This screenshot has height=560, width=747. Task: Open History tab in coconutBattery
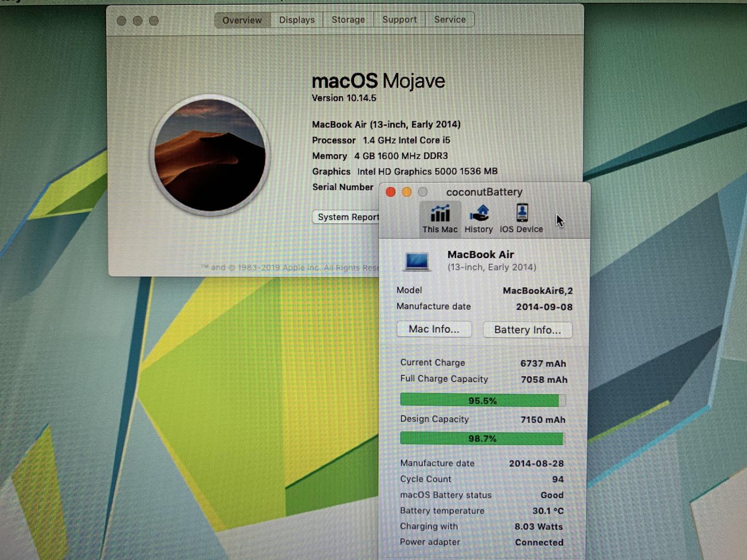(478, 219)
